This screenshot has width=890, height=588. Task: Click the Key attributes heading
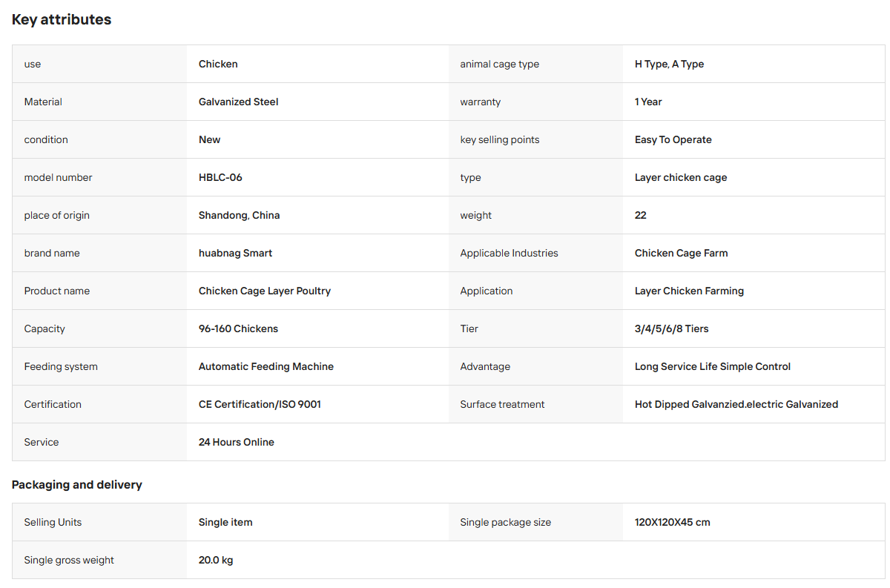tap(62, 20)
